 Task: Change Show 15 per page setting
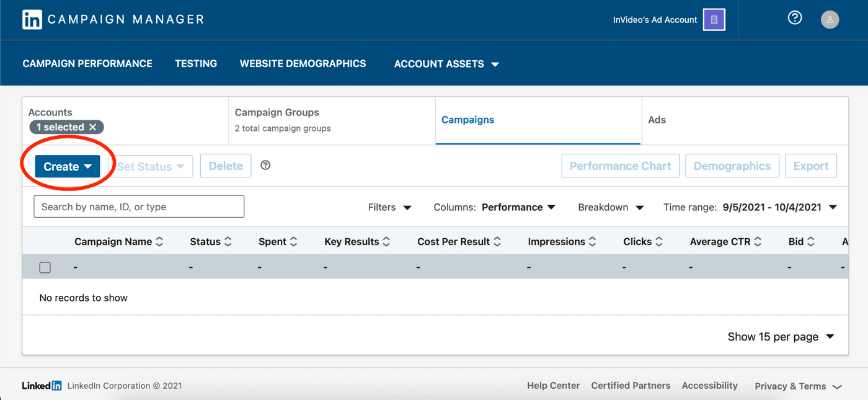click(781, 336)
